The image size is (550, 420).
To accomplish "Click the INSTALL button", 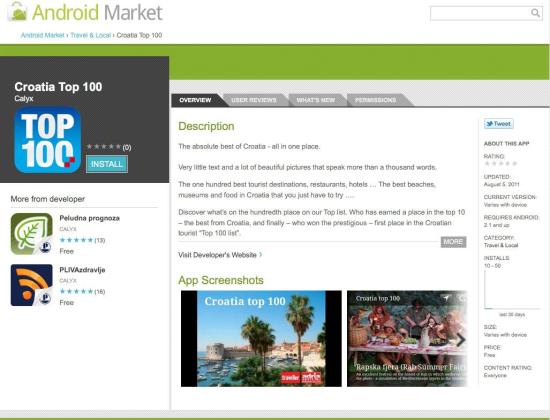I will tap(107, 164).
